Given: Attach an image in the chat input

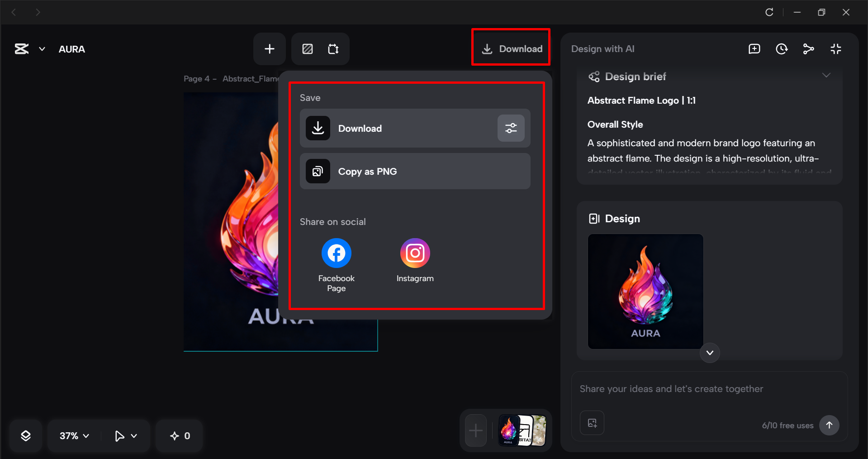Looking at the screenshot, I should 592,423.
